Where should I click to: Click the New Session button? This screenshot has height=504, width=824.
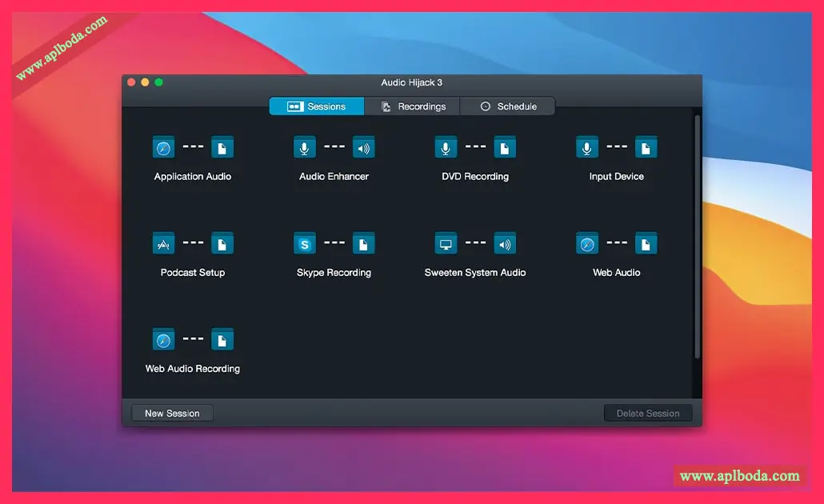click(x=172, y=413)
